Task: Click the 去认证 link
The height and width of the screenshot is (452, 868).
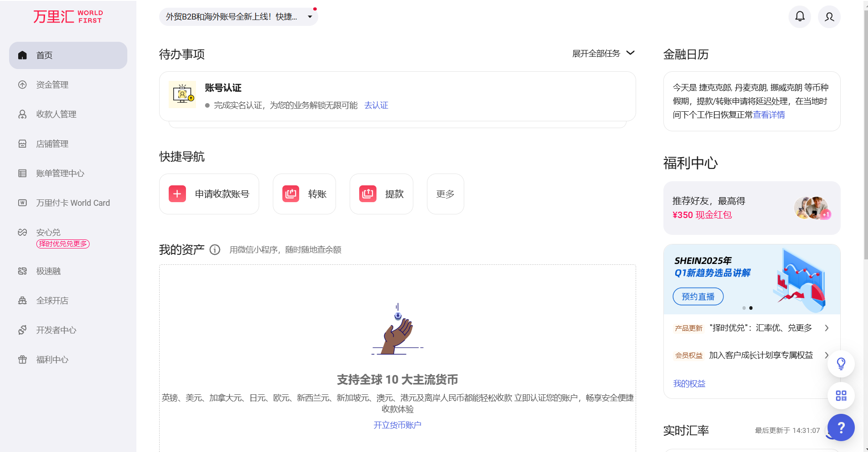Action: 376,105
